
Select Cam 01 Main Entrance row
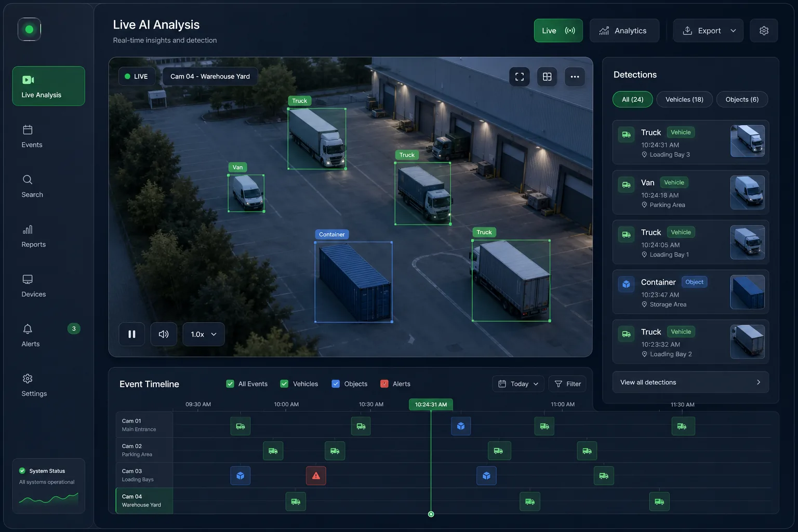[144, 425]
